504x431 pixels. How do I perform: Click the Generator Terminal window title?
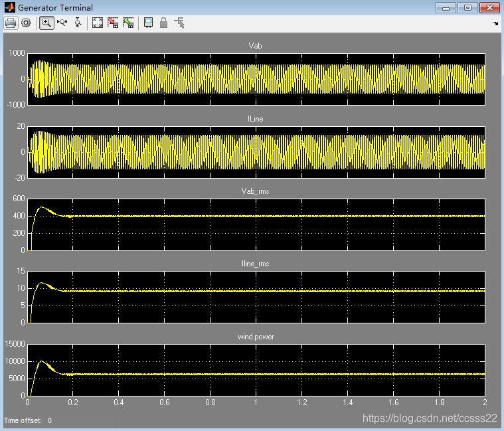click(55, 8)
